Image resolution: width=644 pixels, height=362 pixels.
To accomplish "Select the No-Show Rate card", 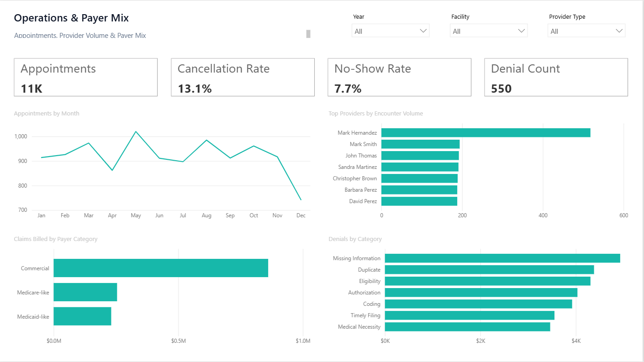I will point(399,77).
